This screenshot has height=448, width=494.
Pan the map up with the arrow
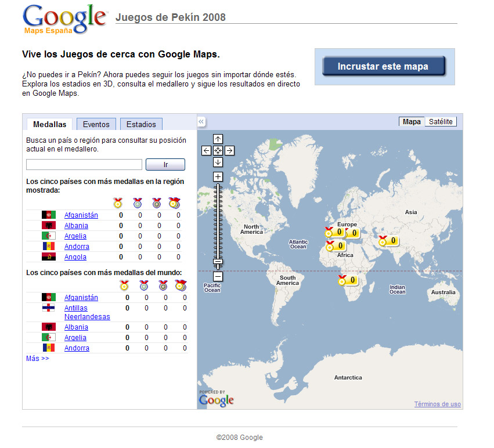[218, 139]
